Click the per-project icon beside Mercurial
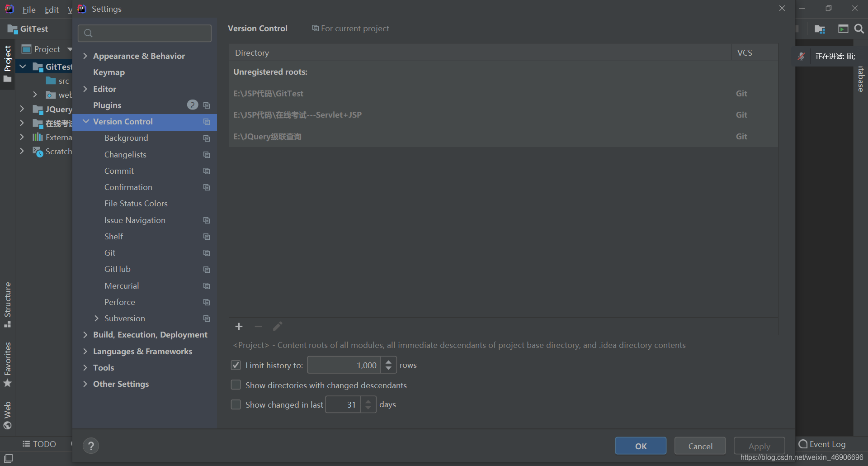Screen dimensions: 868x466 (x=207, y=286)
